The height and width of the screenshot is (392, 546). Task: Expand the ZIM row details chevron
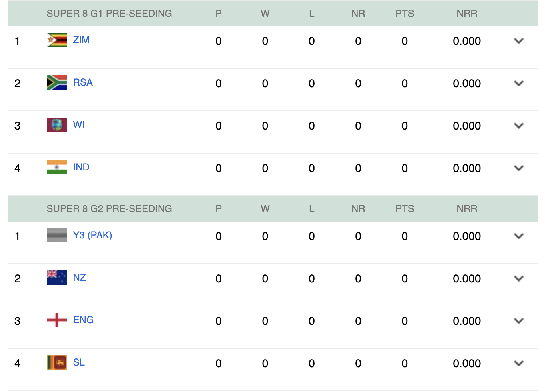click(518, 41)
